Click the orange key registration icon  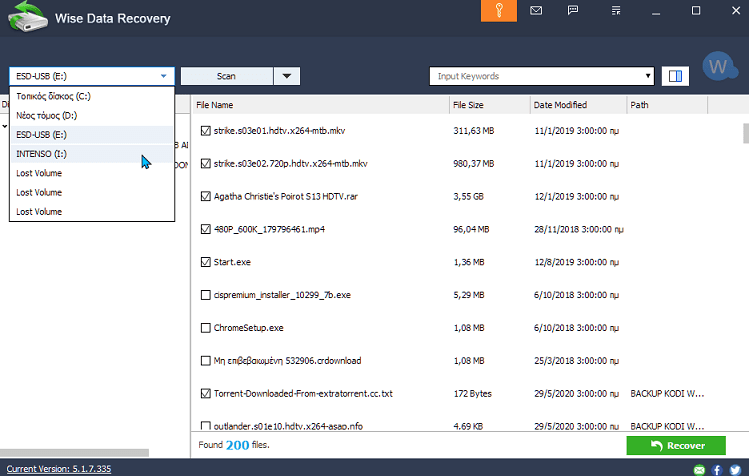pyautogui.click(x=499, y=11)
